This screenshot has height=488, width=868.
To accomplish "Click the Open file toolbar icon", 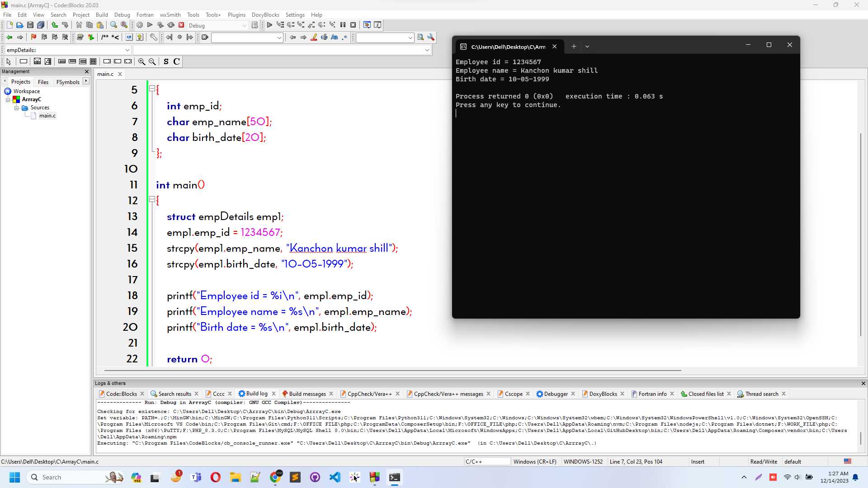I will [x=20, y=25].
